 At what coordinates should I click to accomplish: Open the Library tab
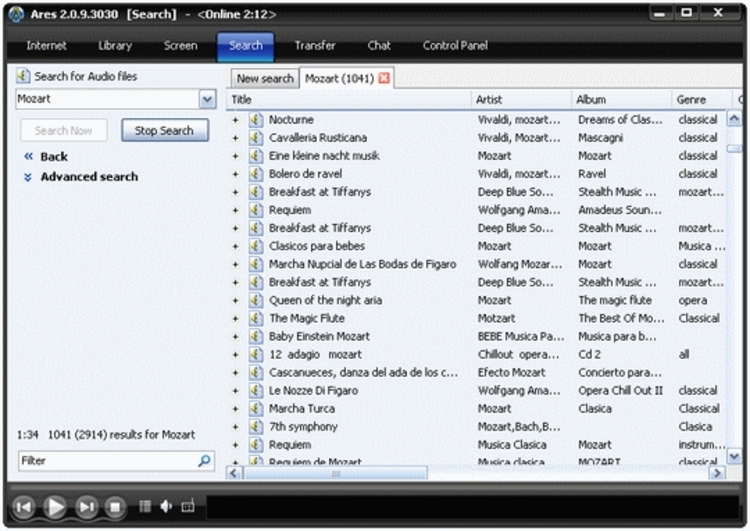(x=115, y=46)
